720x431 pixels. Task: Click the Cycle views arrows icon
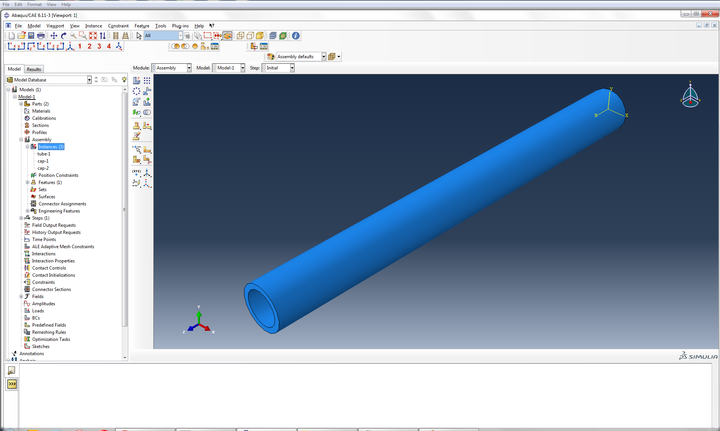click(102, 36)
